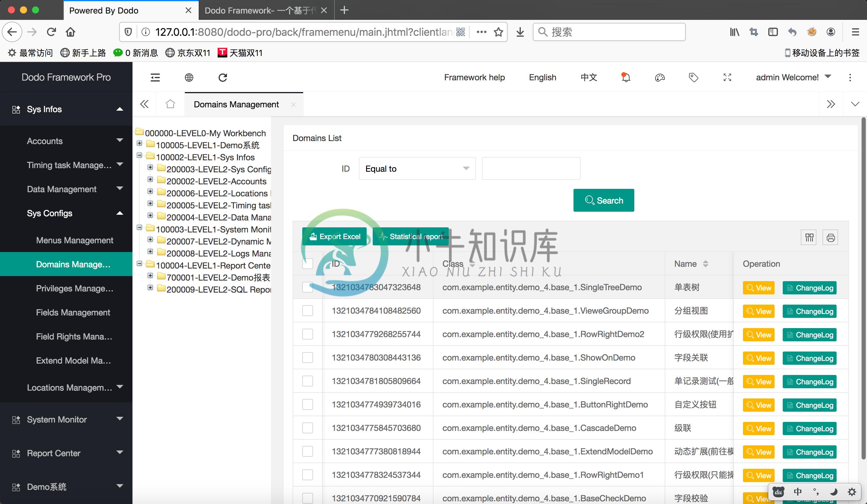This screenshot has height=504, width=867.
Task: Click the globe/language icon
Action: click(189, 77)
